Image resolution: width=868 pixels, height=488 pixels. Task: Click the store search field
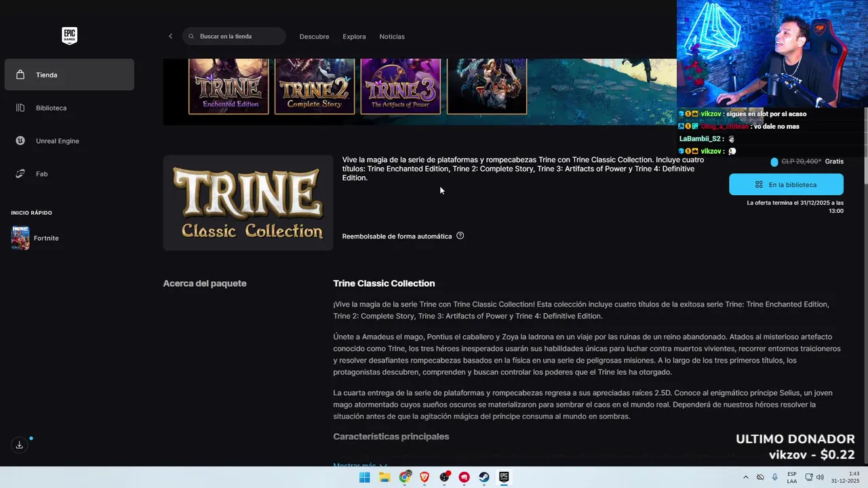pyautogui.click(x=234, y=36)
